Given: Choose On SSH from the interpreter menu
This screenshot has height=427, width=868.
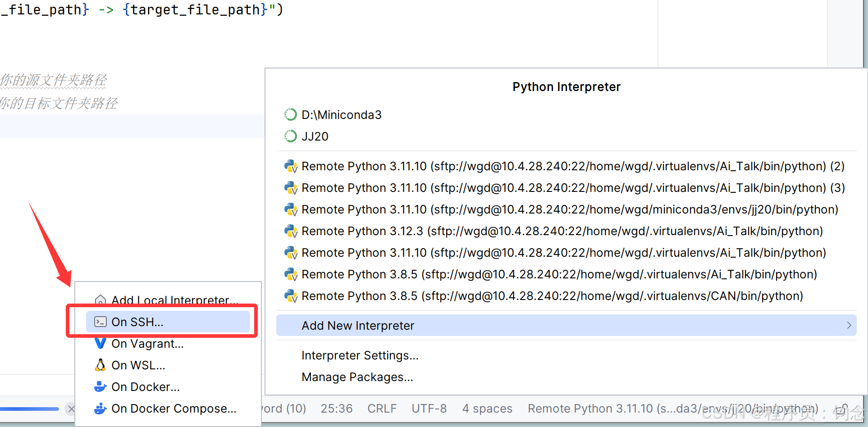Looking at the screenshot, I should 137,322.
